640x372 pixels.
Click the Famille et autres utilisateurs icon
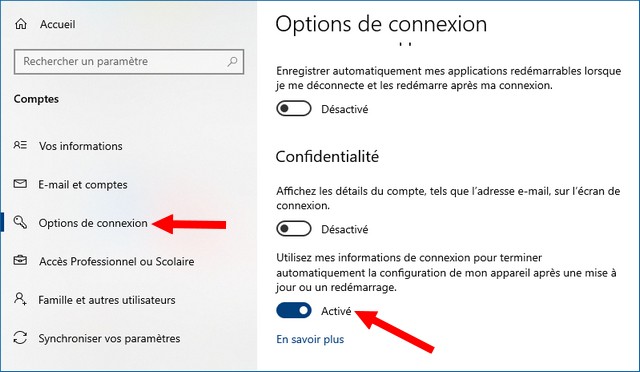[x=20, y=299]
